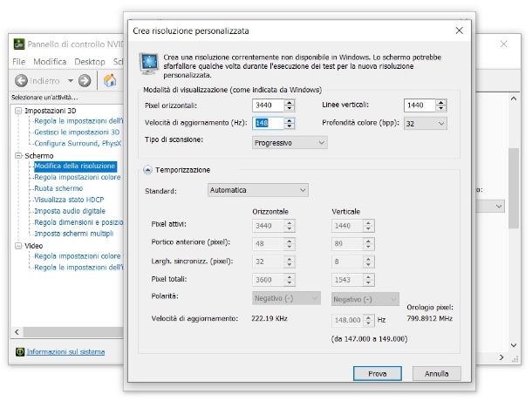
Task: Close the Crea risoluzione personalizzata dialog
Action: click(x=460, y=31)
